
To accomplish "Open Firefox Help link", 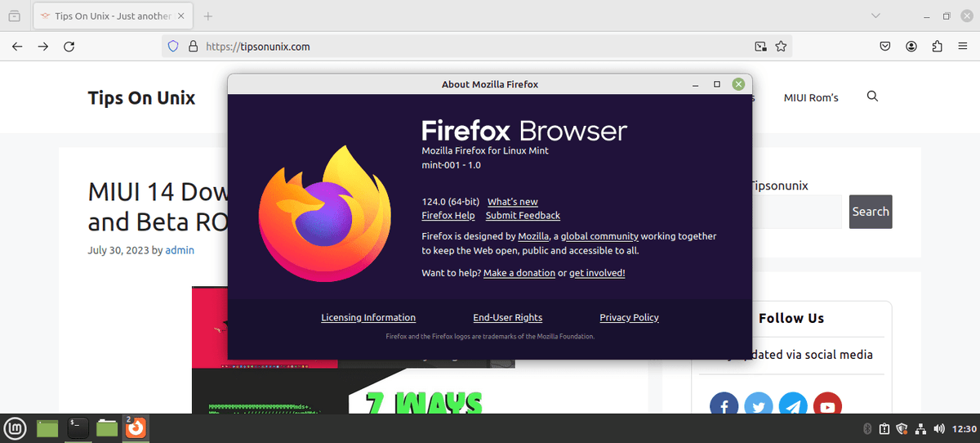I will click(448, 216).
